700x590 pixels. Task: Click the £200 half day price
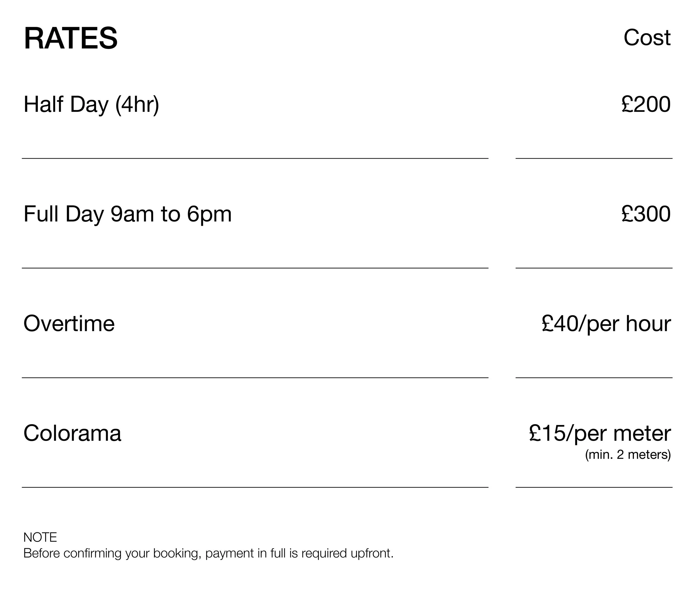pyautogui.click(x=646, y=104)
